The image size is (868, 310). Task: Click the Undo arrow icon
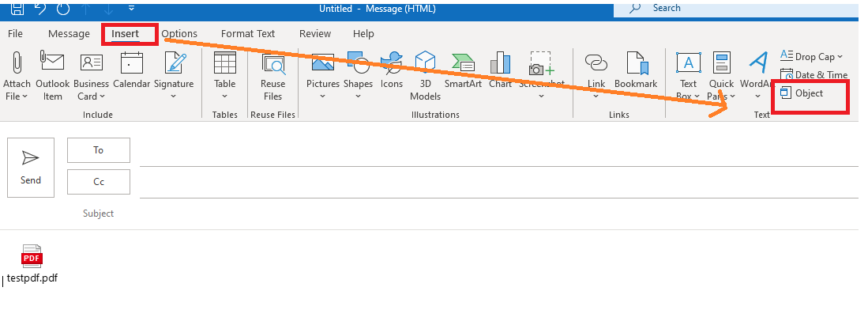40,8
